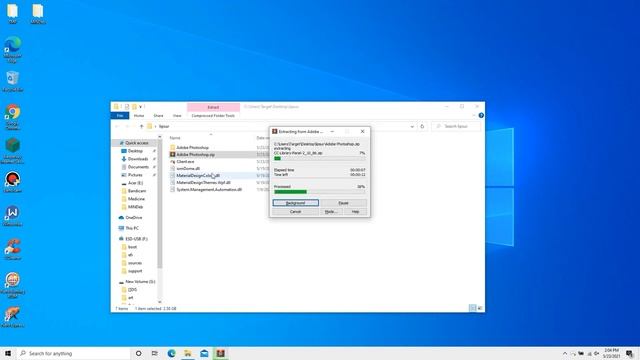This screenshot has width=640, height=360.
Task: Open sources folder in navigation pane
Action: pos(135,263)
